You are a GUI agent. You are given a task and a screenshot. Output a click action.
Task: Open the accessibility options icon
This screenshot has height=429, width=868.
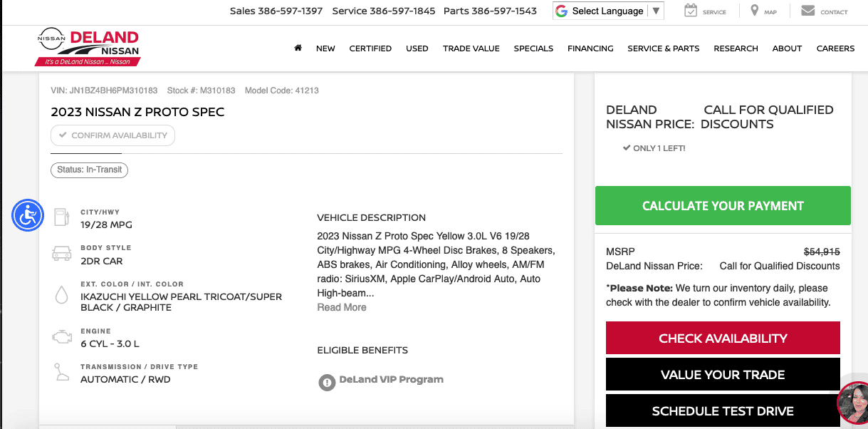click(x=28, y=214)
